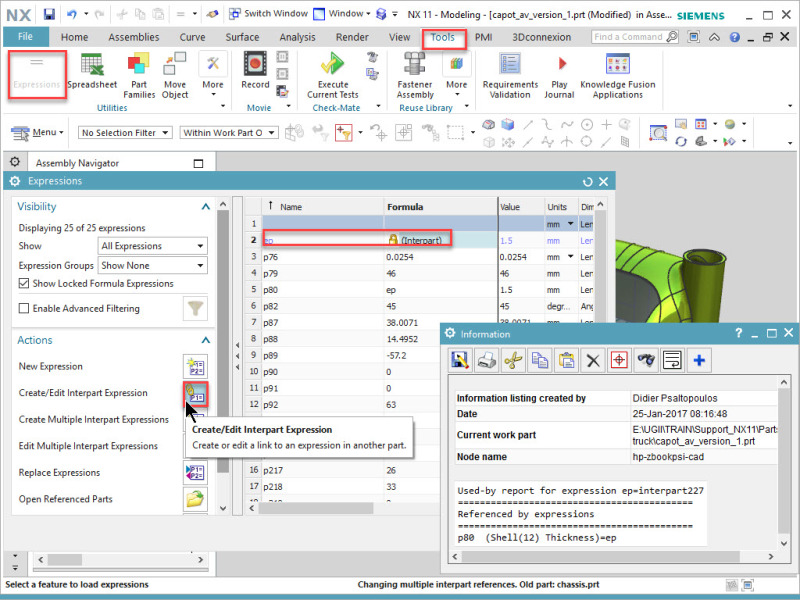Start Record movie tool

point(255,71)
